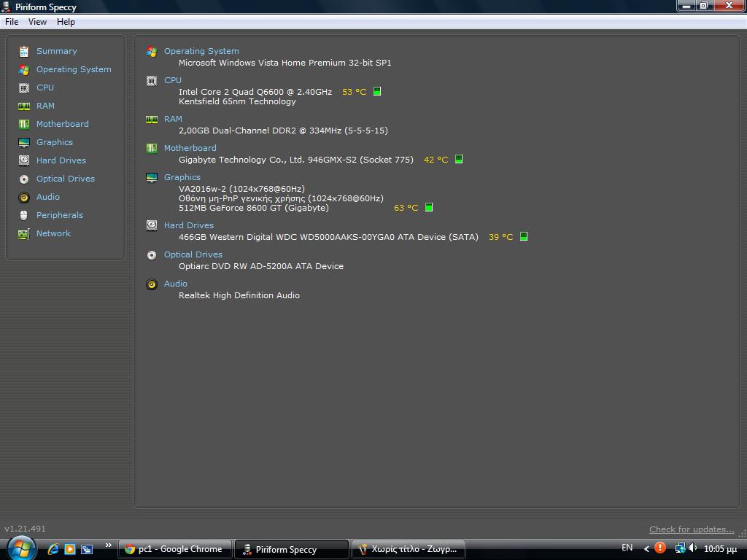This screenshot has height=560, width=747.
Task: Go to Network section via sidebar label
Action: [53, 233]
